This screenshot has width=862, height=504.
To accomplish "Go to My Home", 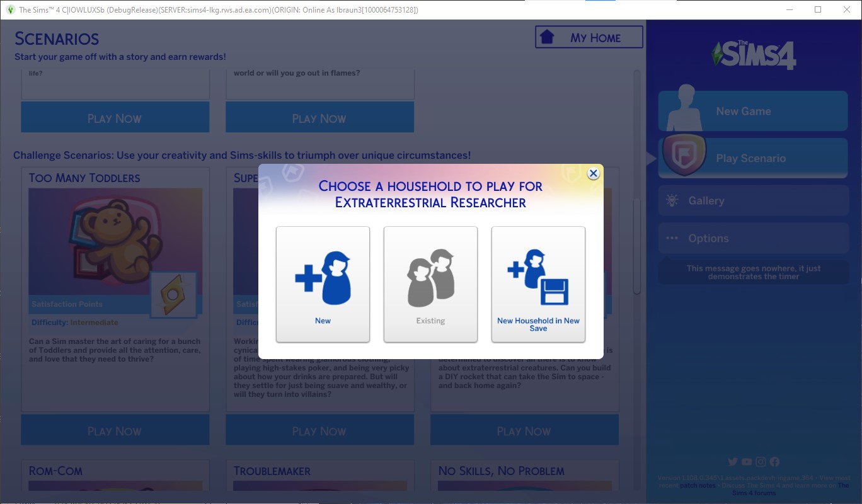I will coord(589,37).
